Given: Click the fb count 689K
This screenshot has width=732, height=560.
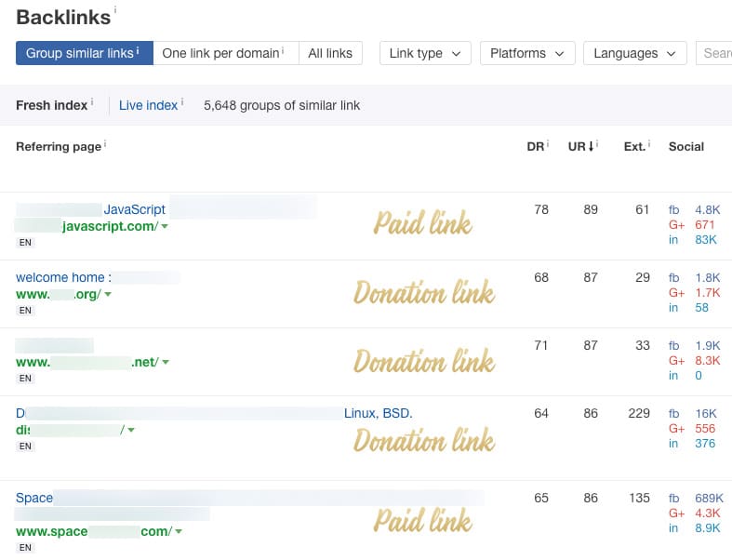Looking at the screenshot, I should [709, 499].
